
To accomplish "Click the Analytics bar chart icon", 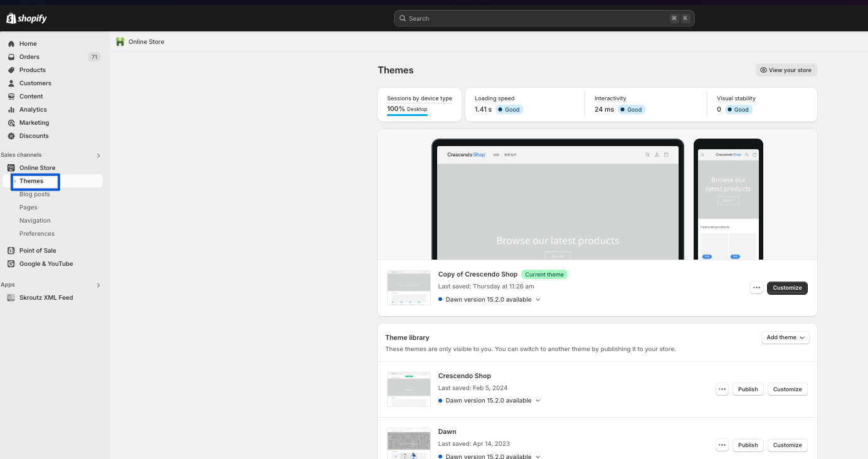I will coord(11,110).
